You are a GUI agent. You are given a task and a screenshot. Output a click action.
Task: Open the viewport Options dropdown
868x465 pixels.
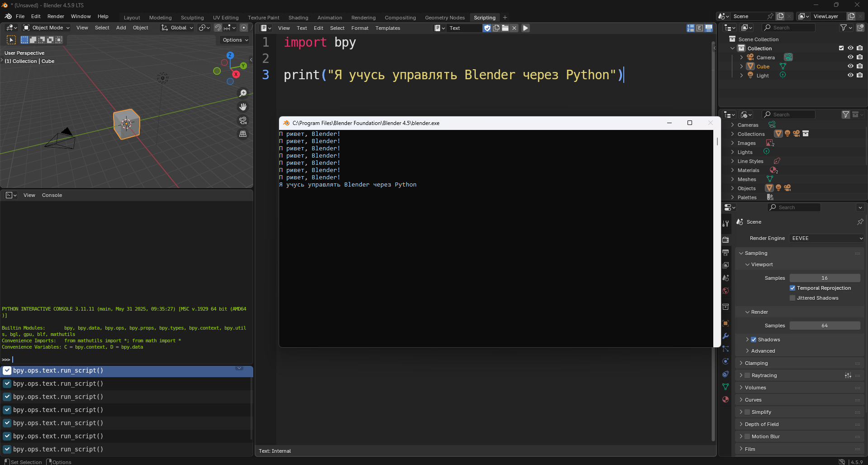(235, 40)
